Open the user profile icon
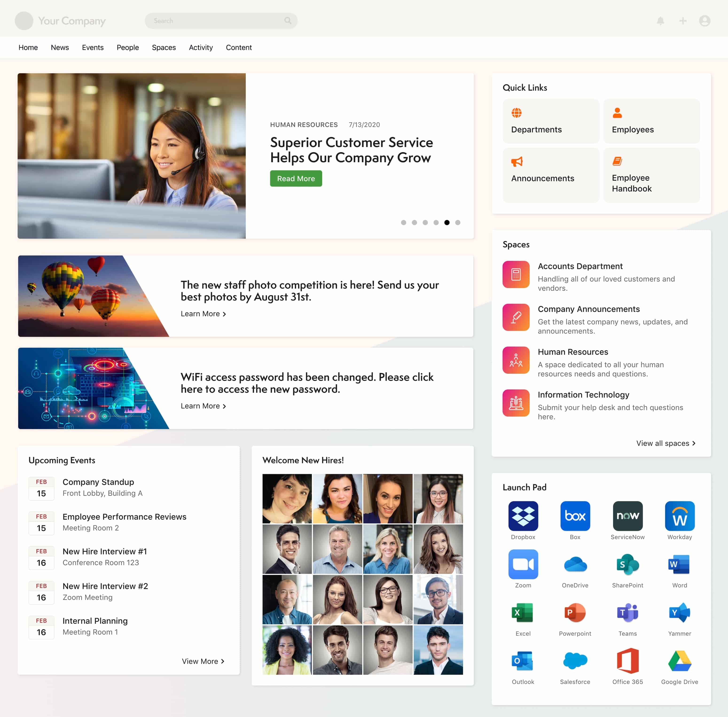 pyautogui.click(x=704, y=21)
